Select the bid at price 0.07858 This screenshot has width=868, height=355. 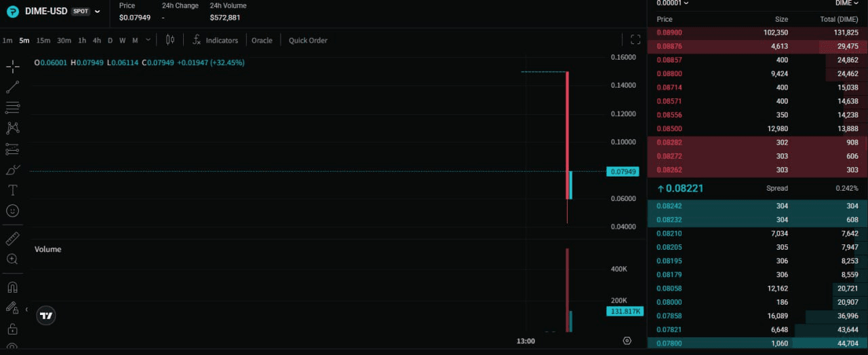(x=757, y=316)
